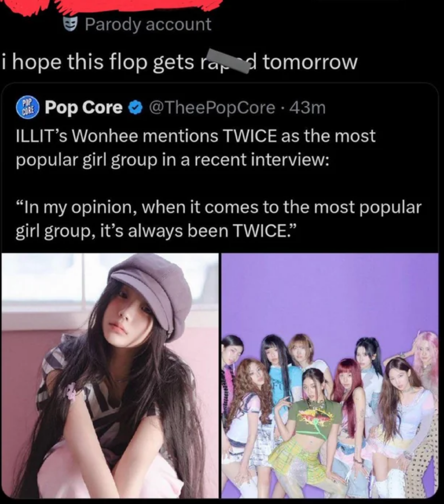Click the quoted tweet headline about ILLIT's Wonhee
The height and width of the screenshot is (504, 444).
pos(196,147)
